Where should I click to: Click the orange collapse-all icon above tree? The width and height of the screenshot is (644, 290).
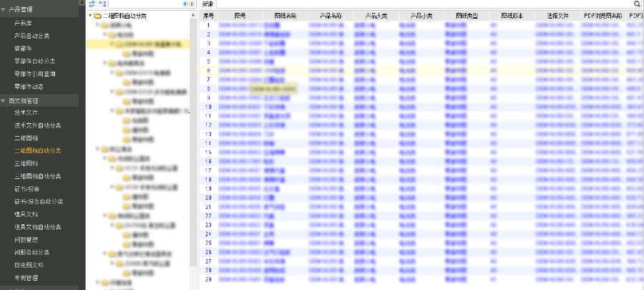pyautogui.click(x=192, y=4)
